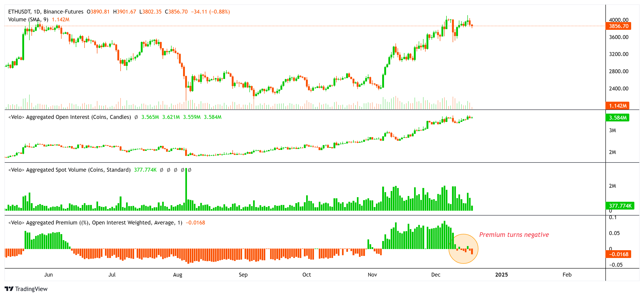This screenshot has width=644, height=297.
Task: Click the orange circle highlight on the premium chart
Action: pyautogui.click(x=463, y=257)
